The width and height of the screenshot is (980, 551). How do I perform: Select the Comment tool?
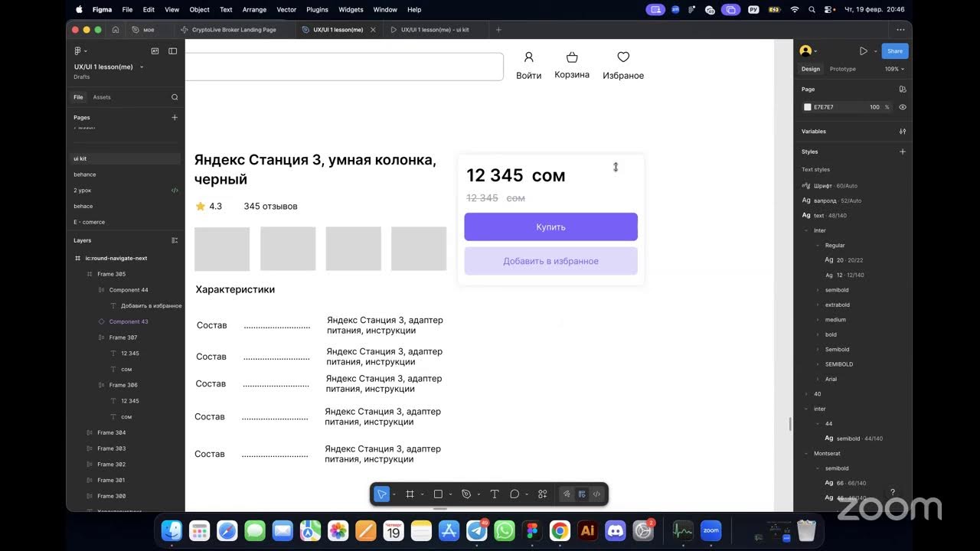click(x=514, y=494)
